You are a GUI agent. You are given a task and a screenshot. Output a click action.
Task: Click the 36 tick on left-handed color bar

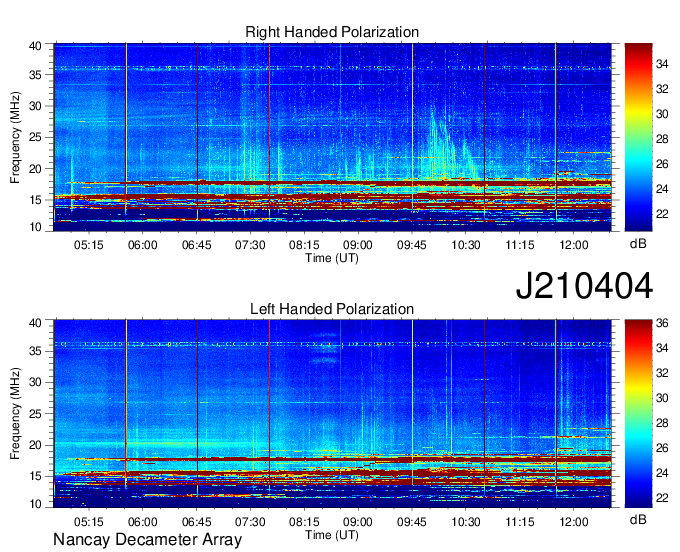coord(662,323)
